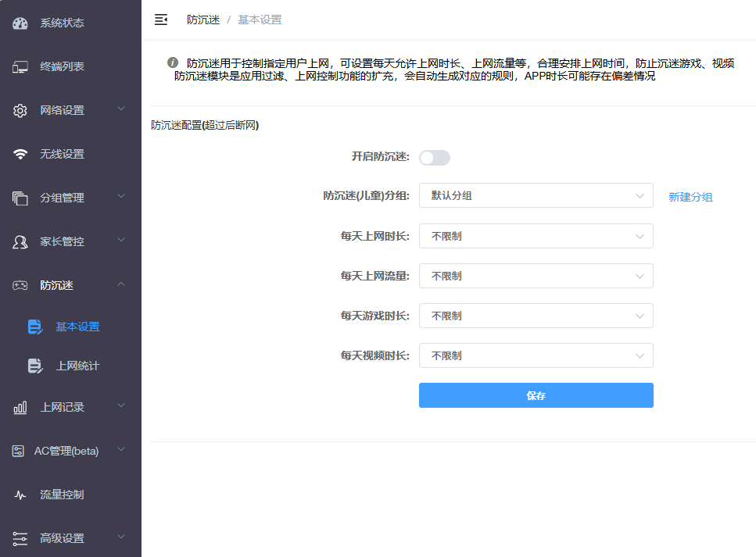Collapse sidebar using the menu fold icon
The image size is (756, 557).
coord(161,20)
